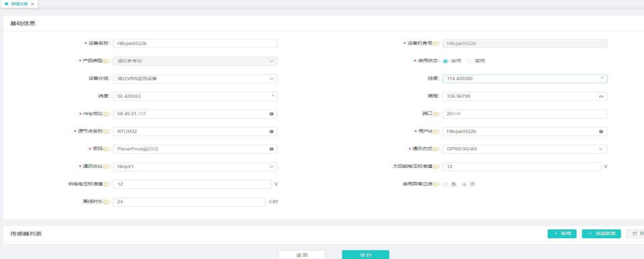Open the 通讯协议 dropdown showing NtripV1

point(195,167)
